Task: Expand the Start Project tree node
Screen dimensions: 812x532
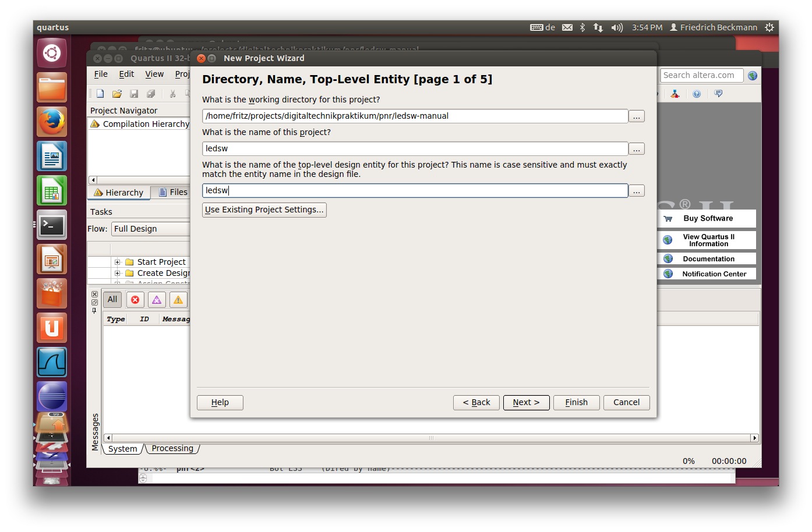Action: coord(117,262)
